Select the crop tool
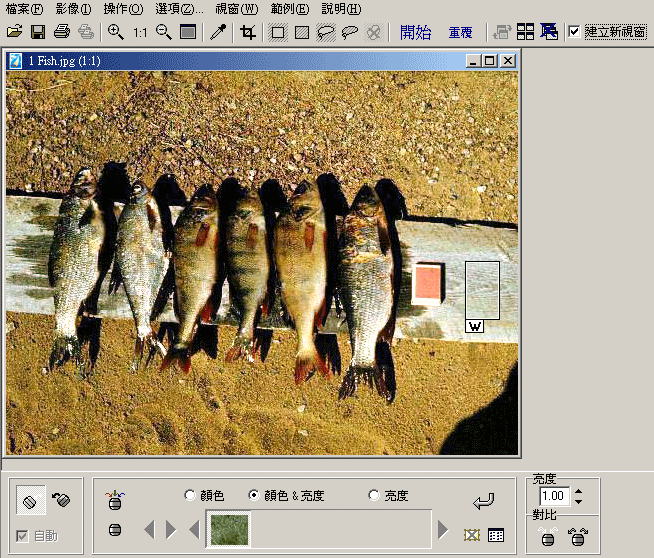 [249, 32]
